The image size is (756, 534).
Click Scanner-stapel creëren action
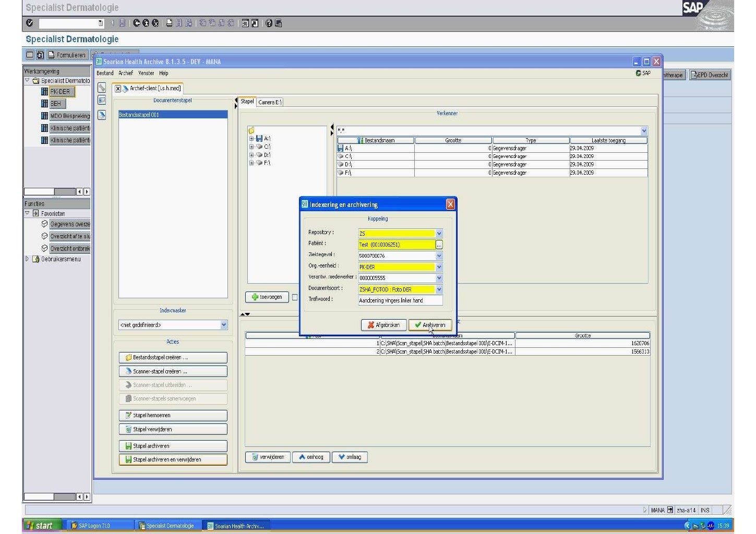tap(173, 371)
